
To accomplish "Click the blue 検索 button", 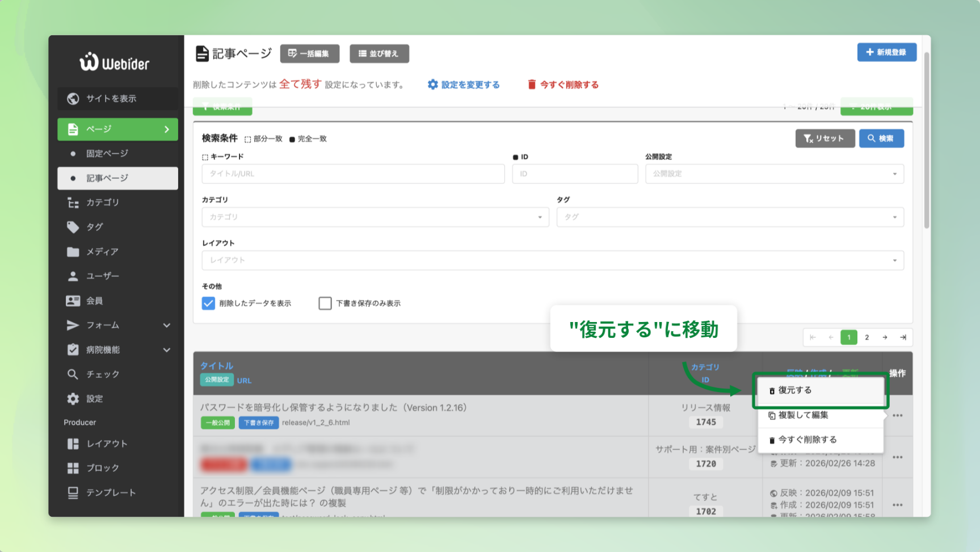I will pyautogui.click(x=881, y=139).
